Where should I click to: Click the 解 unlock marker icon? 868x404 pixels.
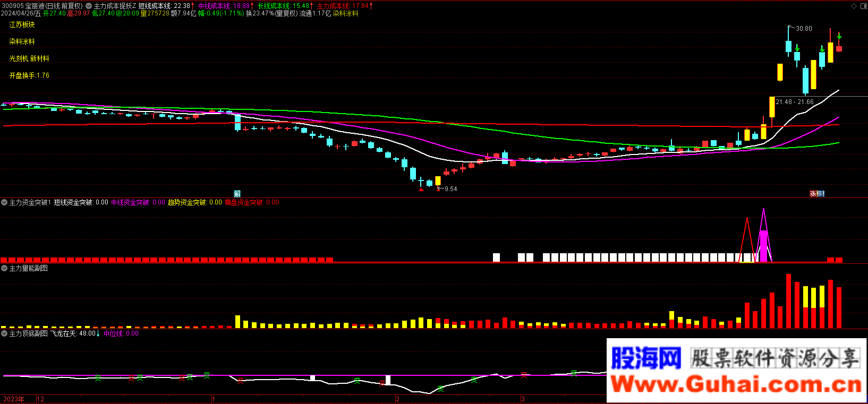coord(237,194)
